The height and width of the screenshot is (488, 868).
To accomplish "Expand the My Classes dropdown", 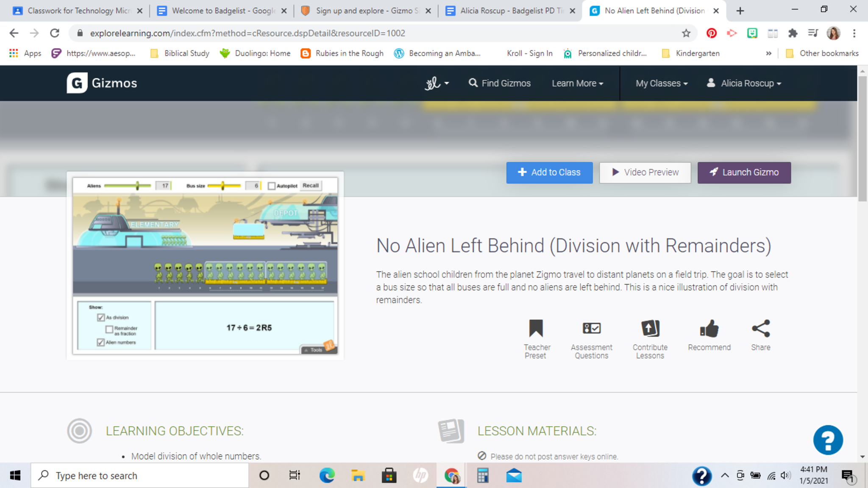I will pyautogui.click(x=661, y=84).
